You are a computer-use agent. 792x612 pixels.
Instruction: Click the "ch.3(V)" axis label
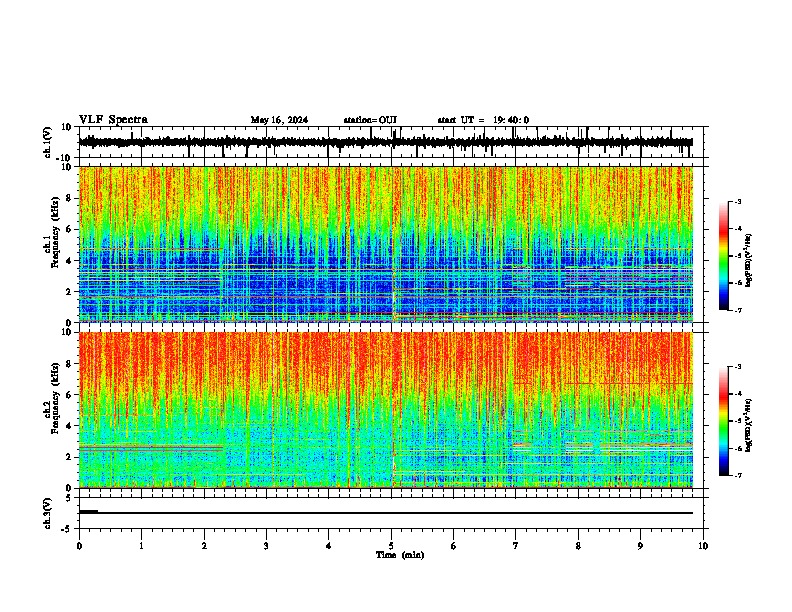coord(48,514)
